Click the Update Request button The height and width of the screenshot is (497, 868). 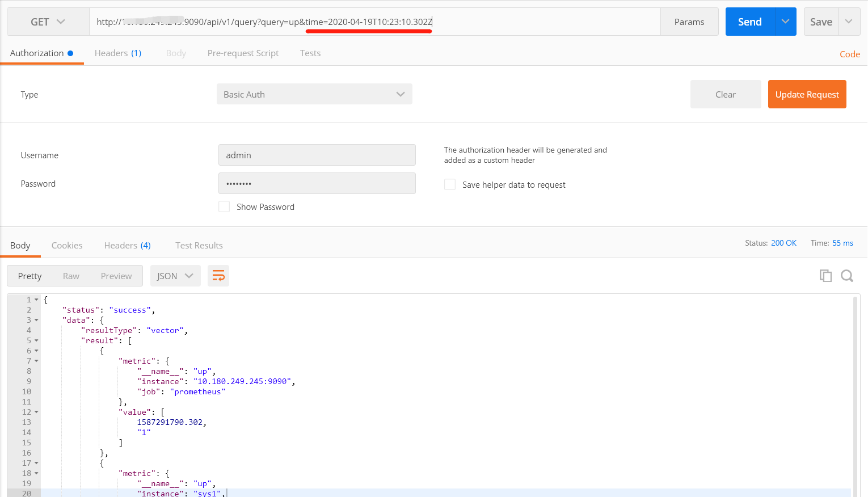807,94
